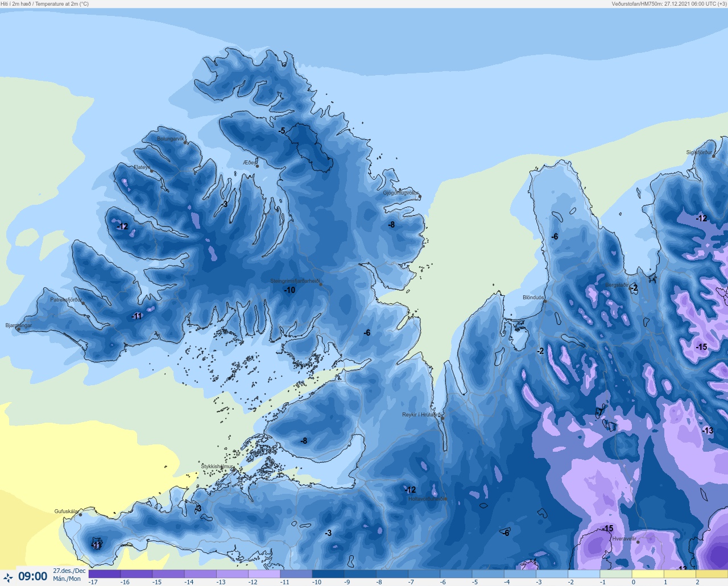Click the 09:00 forecast time label
728x586 pixels.
click(x=33, y=576)
